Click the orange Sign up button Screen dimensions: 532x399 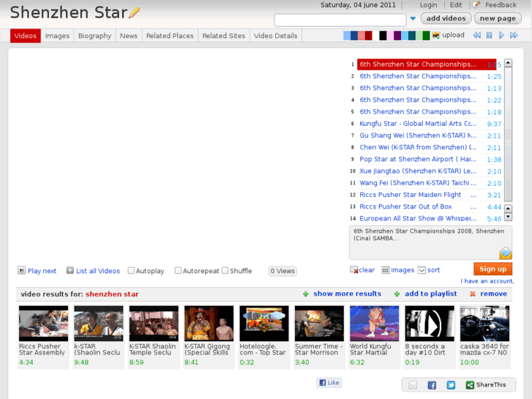point(492,269)
